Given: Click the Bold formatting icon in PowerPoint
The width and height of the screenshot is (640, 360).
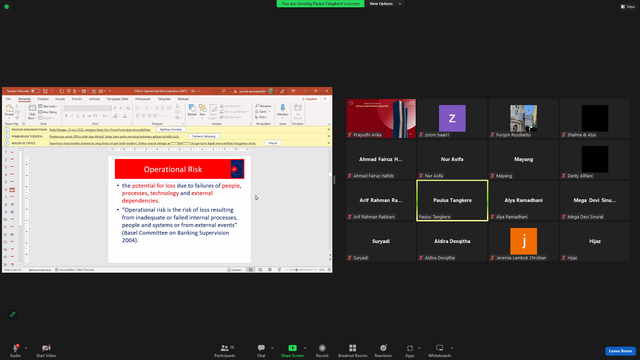Looking at the screenshot, I should 66,116.
